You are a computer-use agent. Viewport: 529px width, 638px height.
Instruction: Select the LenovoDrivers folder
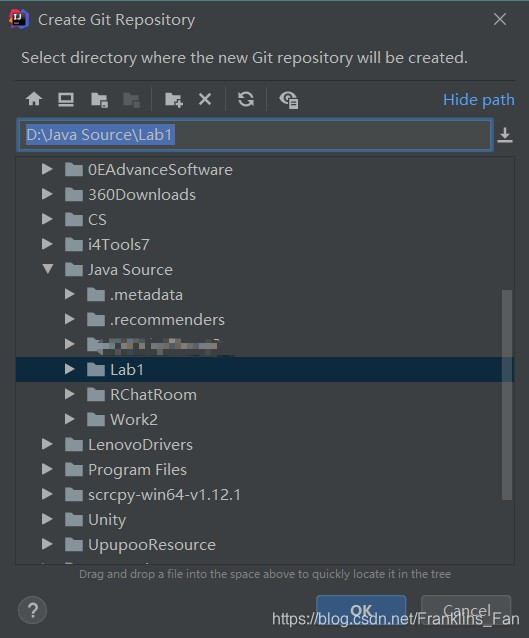[140, 445]
